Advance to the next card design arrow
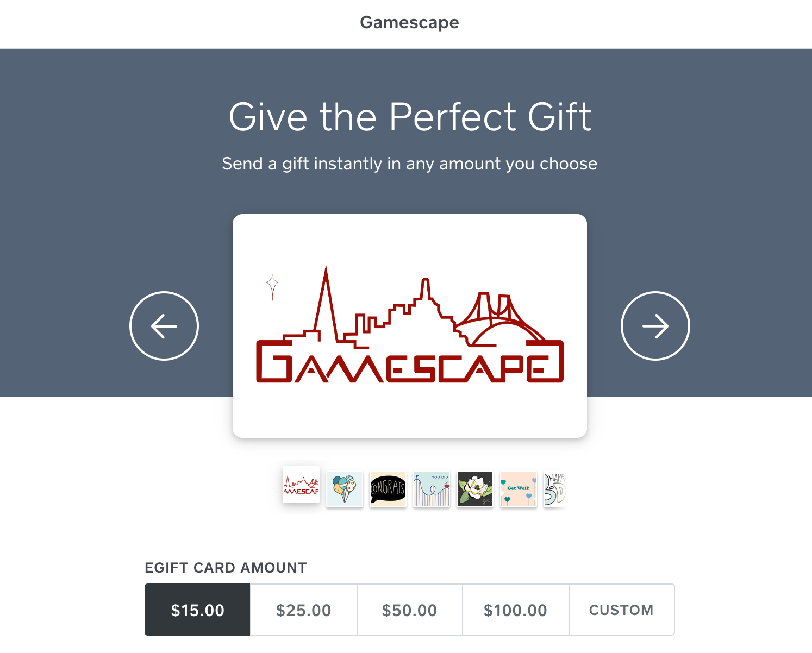 (655, 326)
